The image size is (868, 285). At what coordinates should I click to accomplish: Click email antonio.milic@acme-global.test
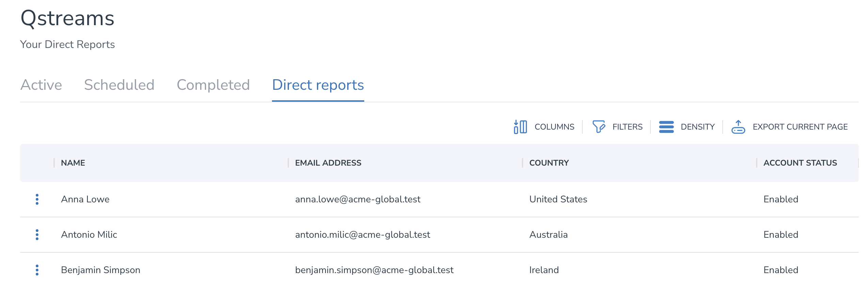point(363,235)
